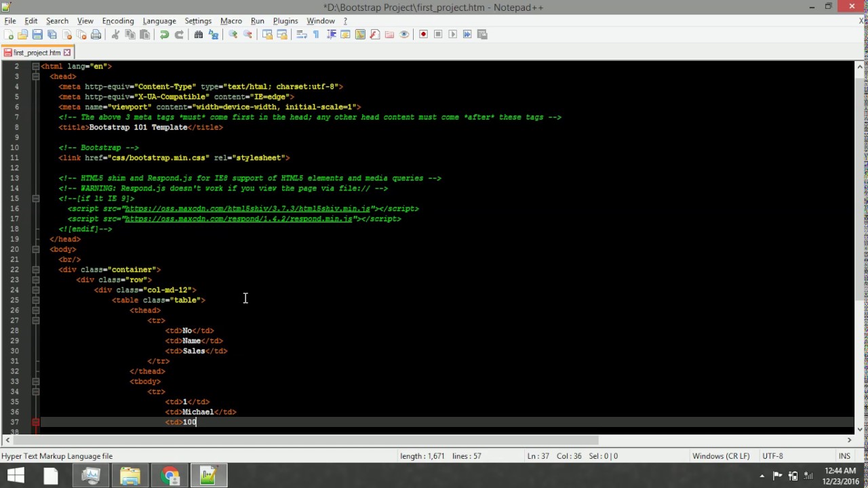Click the Windows Start button
Screen dimensions: 868x488
coord(15,476)
